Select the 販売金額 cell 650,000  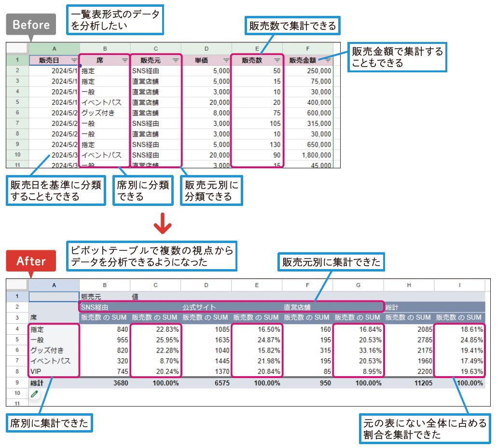[x=308, y=145]
